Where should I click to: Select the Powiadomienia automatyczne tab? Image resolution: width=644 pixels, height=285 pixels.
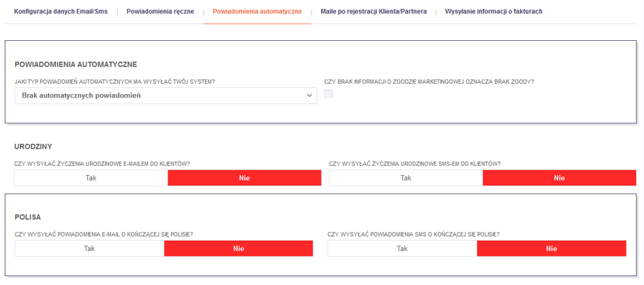(257, 12)
